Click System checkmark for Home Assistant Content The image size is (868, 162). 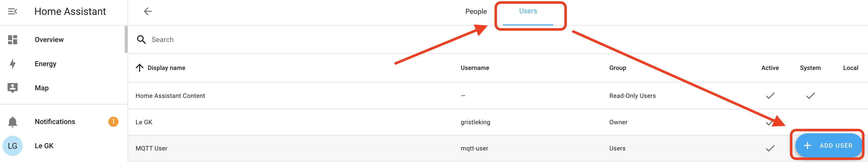pos(810,96)
